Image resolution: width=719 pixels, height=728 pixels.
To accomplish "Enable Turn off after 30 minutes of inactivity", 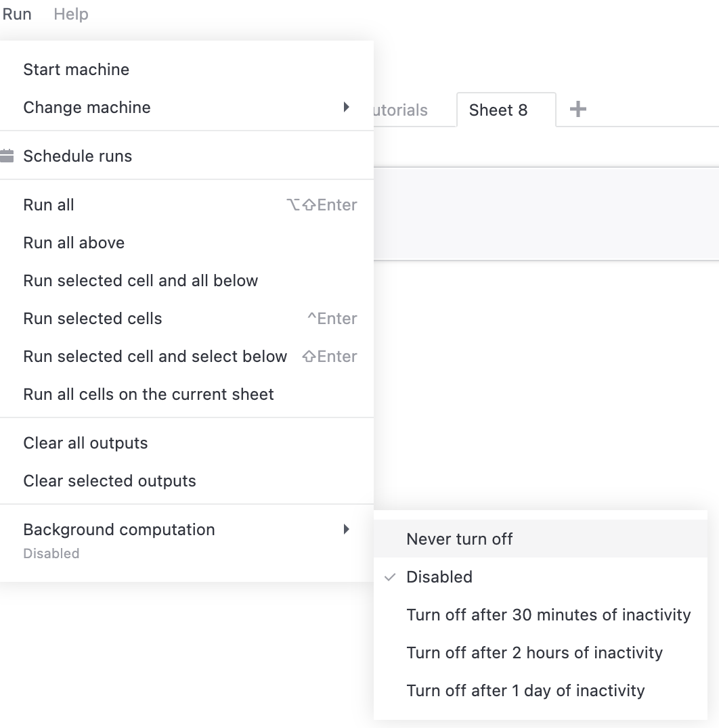I will 548,615.
